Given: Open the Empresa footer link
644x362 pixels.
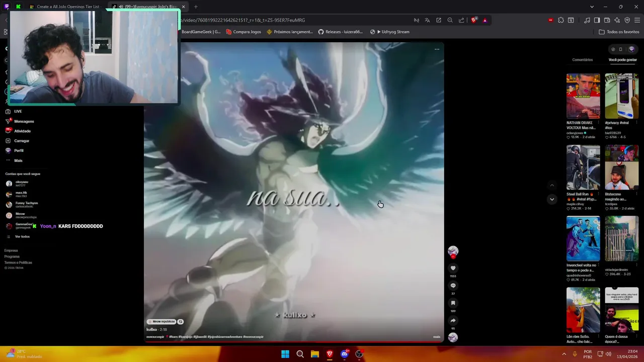Looking at the screenshot, I should point(11,250).
